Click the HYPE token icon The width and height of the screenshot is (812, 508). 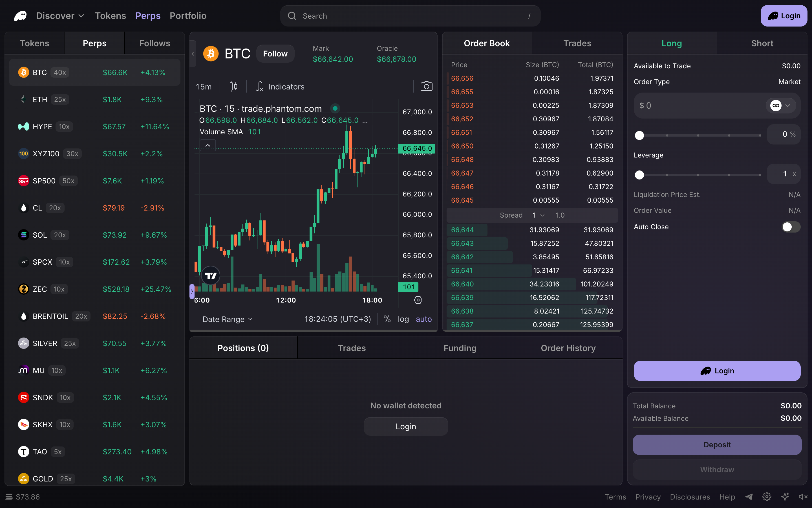pos(23,127)
